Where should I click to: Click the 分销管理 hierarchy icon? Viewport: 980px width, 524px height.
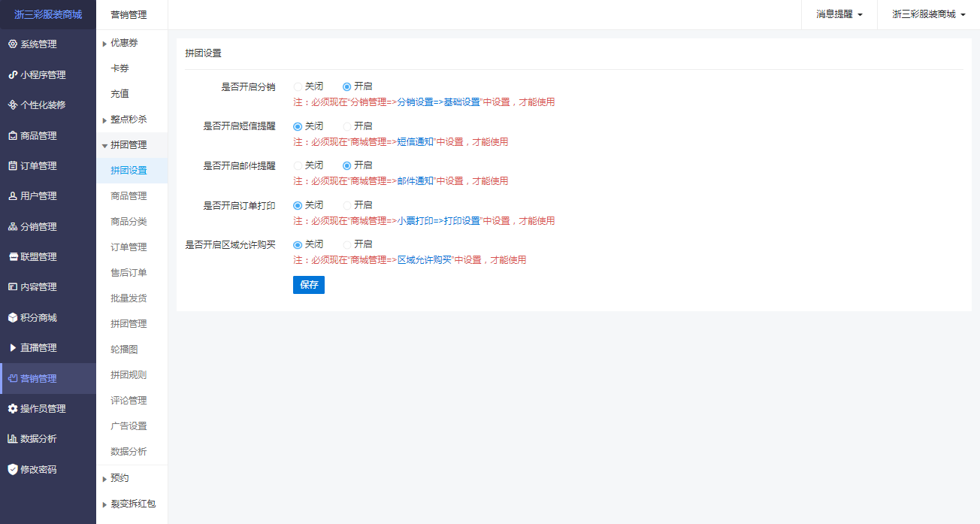pyautogui.click(x=12, y=227)
